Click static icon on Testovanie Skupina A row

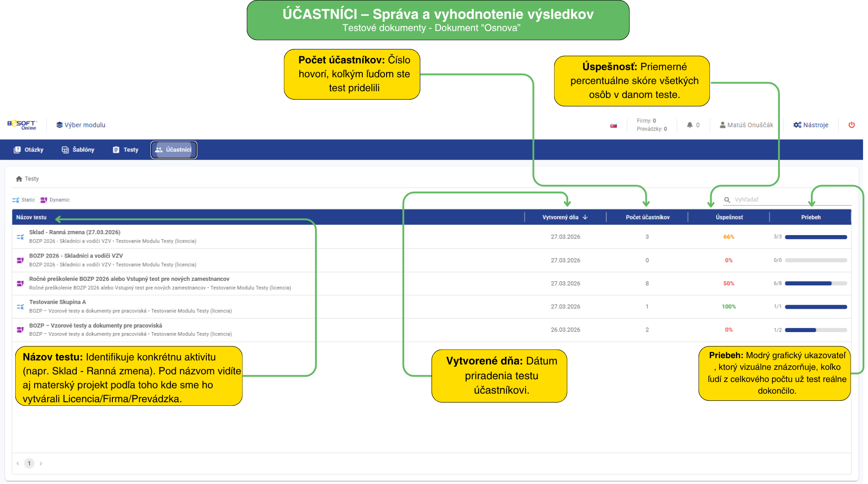pyautogui.click(x=20, y=306)
